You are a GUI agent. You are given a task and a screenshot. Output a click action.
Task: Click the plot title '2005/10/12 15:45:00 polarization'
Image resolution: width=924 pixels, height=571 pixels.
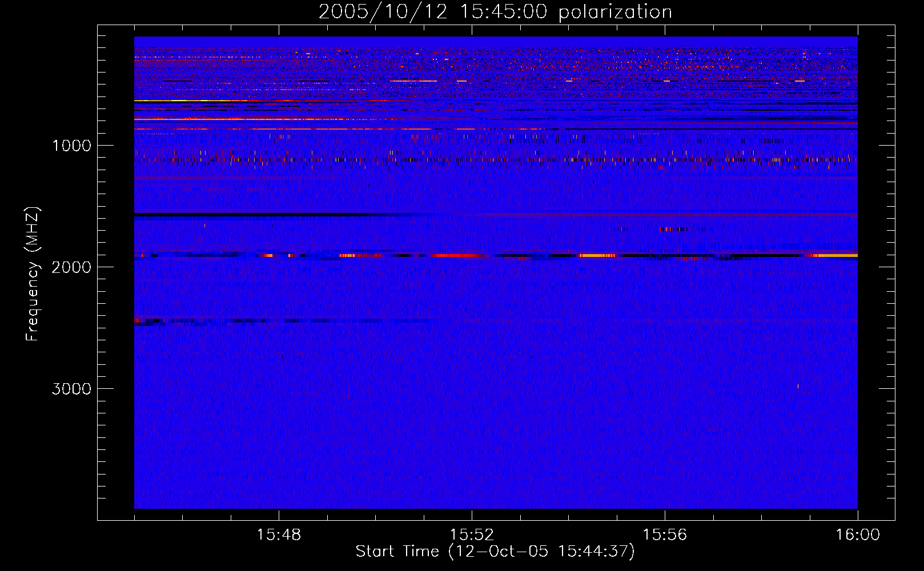pyautogui.click(x=495, y=12)
